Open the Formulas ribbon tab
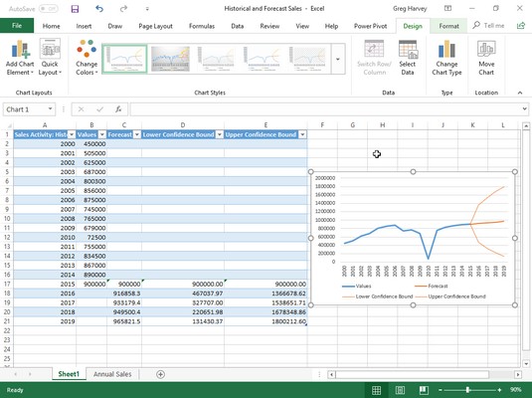Image resolution: width=532 pixels, height=398 pixels. point(202,26)
